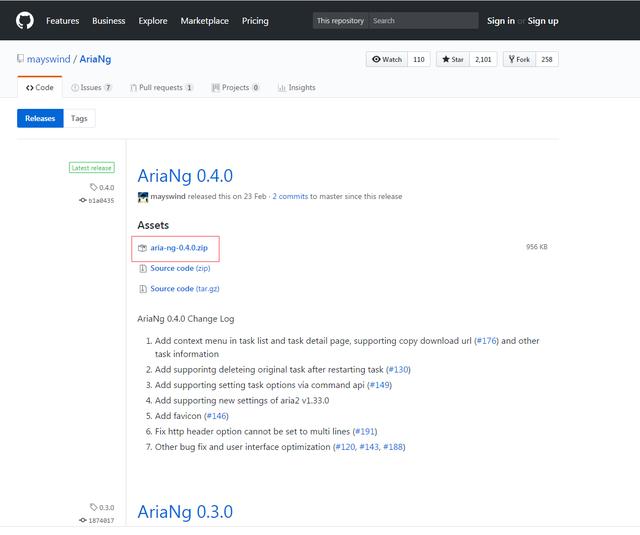Open the Pricing page

pos(255,20)
